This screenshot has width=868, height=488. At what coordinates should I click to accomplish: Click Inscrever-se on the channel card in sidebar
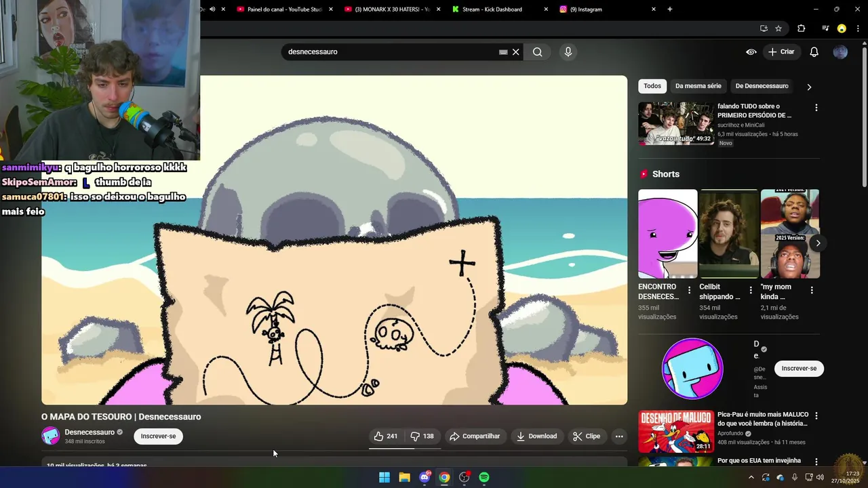click(x=799, y=369)
